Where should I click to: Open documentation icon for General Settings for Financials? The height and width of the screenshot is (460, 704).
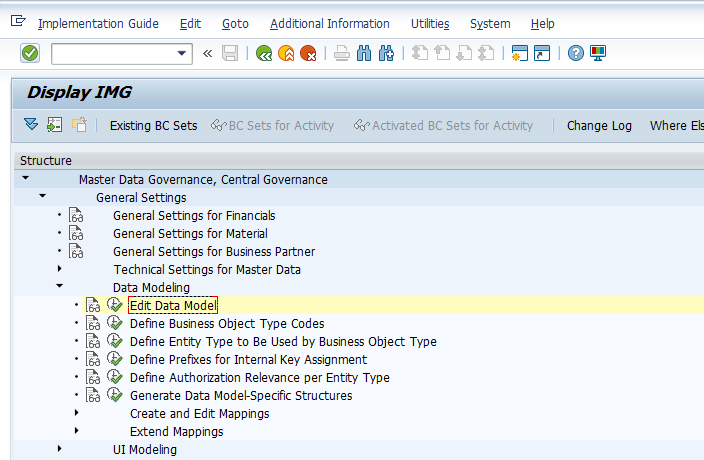(76, 215)
